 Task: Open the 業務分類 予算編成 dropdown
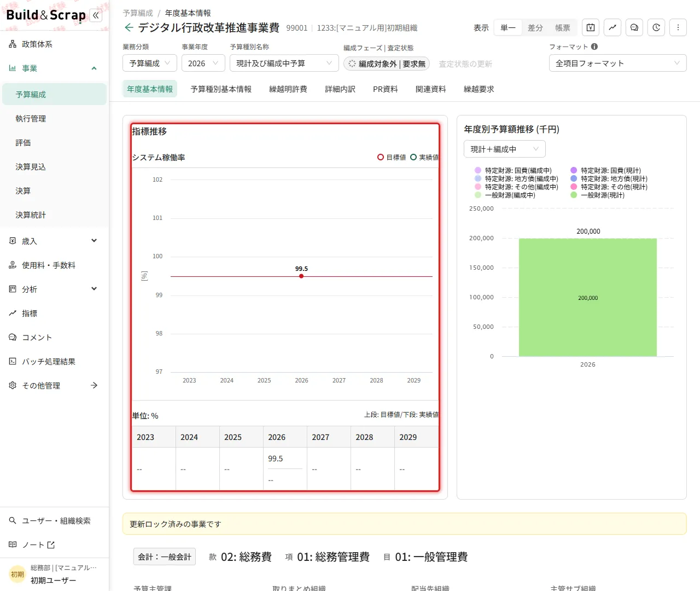[150, 63]
